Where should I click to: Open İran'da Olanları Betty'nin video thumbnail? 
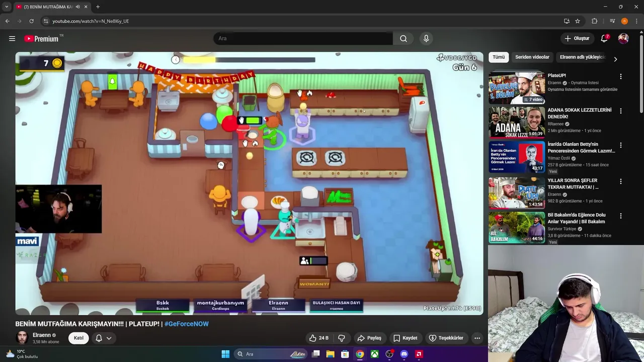click(516, 157)
